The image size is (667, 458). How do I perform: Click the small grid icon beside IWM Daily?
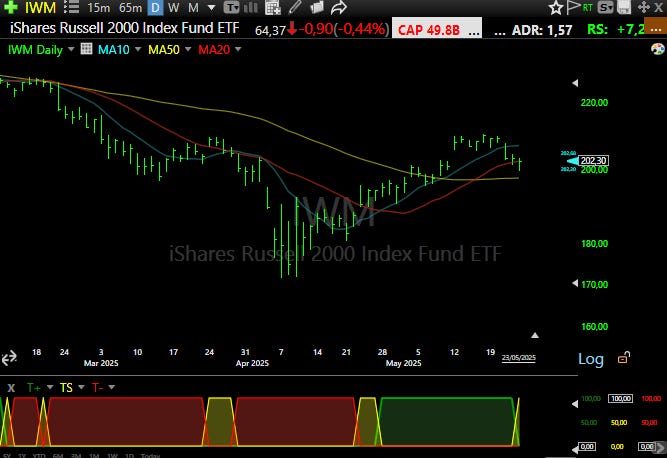(x=86, y=49)
